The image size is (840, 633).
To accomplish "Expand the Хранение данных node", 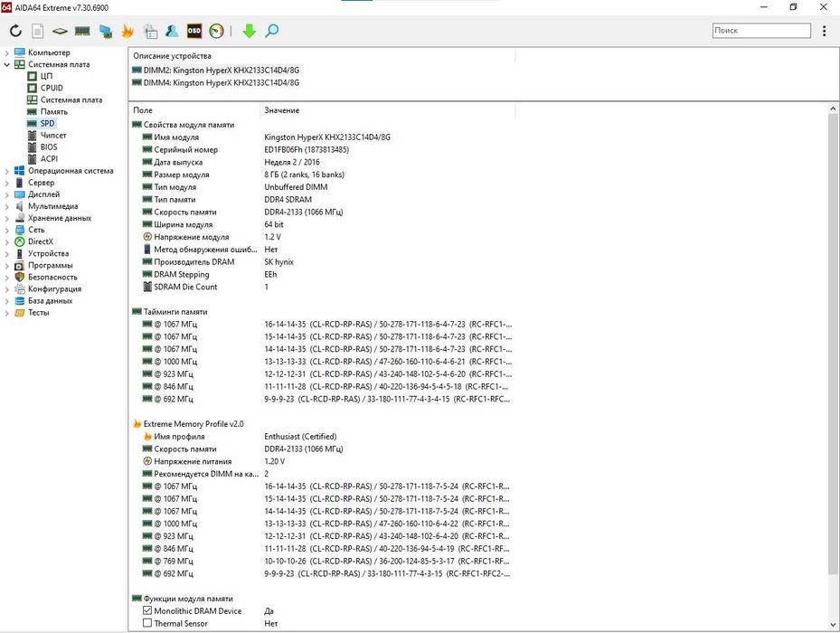I will coord(6,218).
